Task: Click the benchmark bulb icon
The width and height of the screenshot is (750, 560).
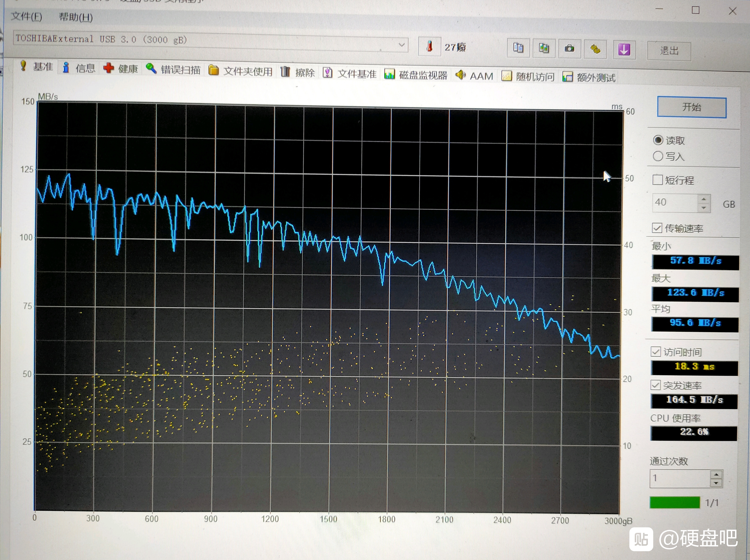Action: [23, 66]
